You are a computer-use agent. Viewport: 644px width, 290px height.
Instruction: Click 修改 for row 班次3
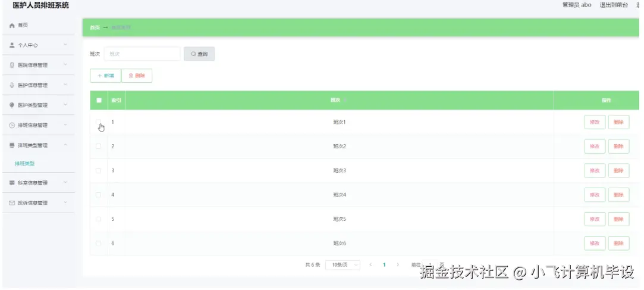(x=595, y=171)
